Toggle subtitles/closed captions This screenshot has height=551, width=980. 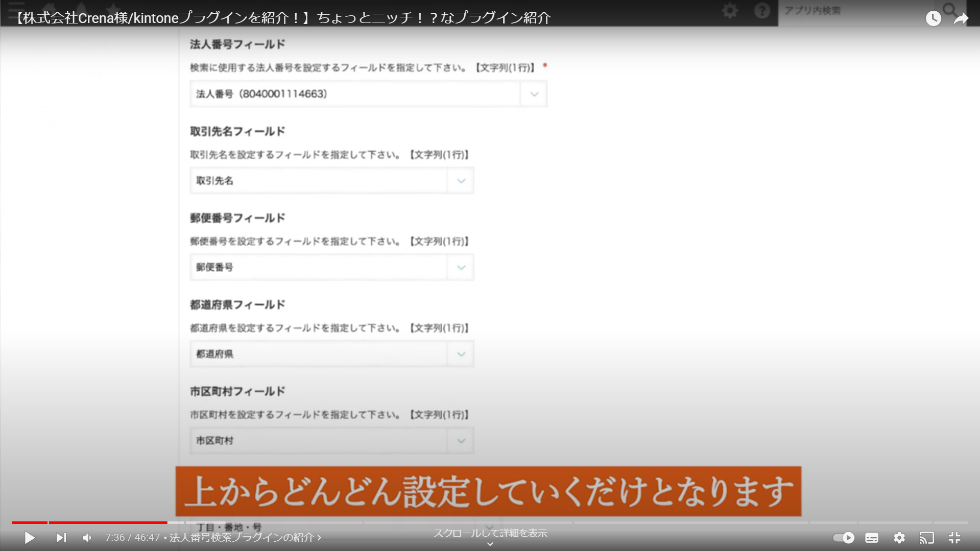pos(872,537)
